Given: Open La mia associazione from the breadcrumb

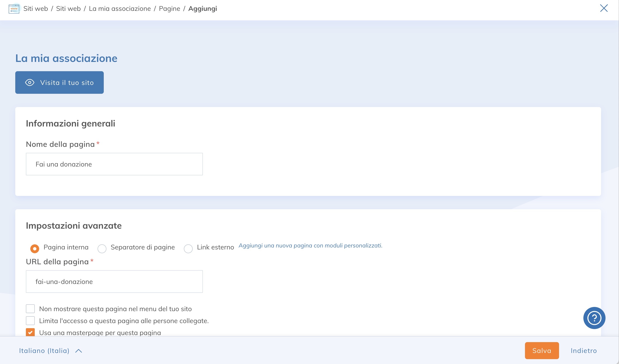Looking at the screenshot, I should click(120, 8).
